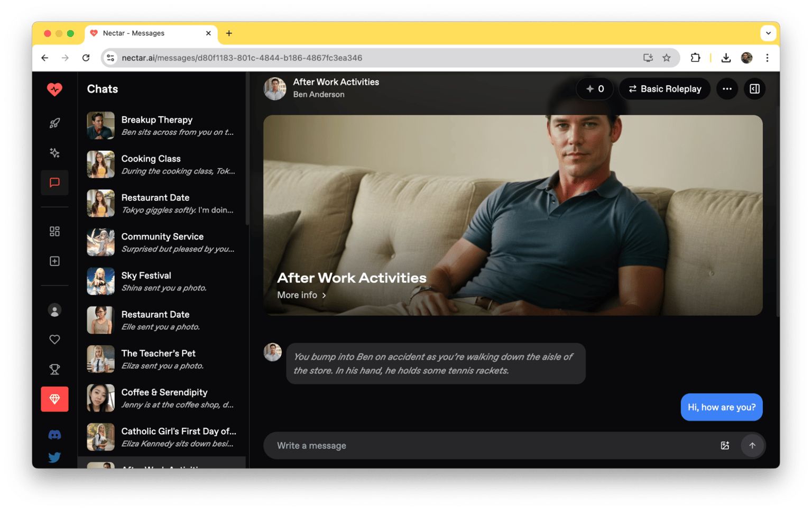Viewport: 812px width, 511px height.
Task: Click the sparkle credits counter showing 0
Action: point(595,89)
